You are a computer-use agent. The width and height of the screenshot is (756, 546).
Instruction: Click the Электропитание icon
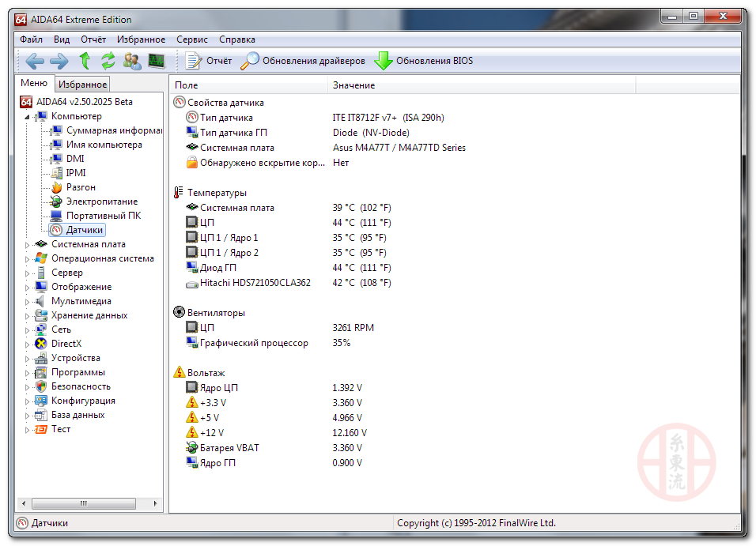tap(56, 201)
